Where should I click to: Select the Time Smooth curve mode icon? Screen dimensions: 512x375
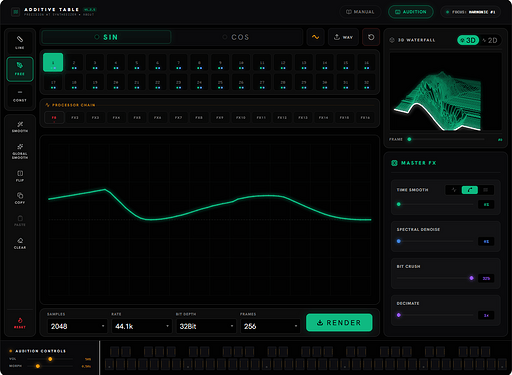[x=470, y=190]
